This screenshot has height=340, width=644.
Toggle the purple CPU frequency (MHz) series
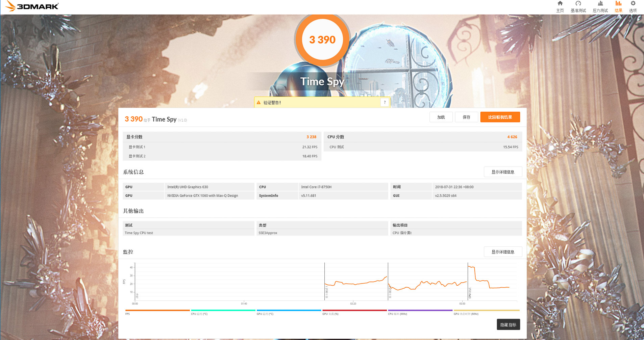tap(420, 310)
